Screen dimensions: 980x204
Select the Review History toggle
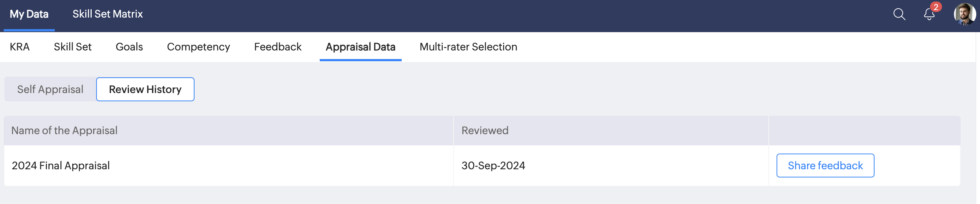[145, 89]
